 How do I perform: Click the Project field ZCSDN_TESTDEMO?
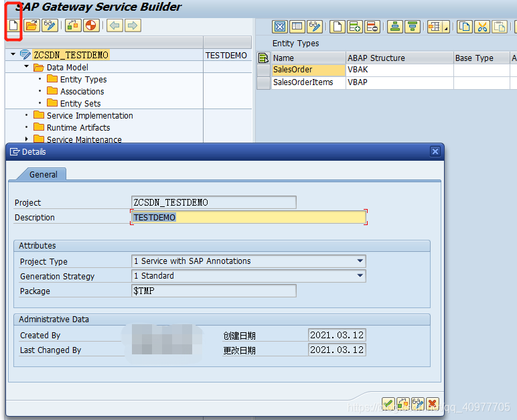[x=214, y=202]
